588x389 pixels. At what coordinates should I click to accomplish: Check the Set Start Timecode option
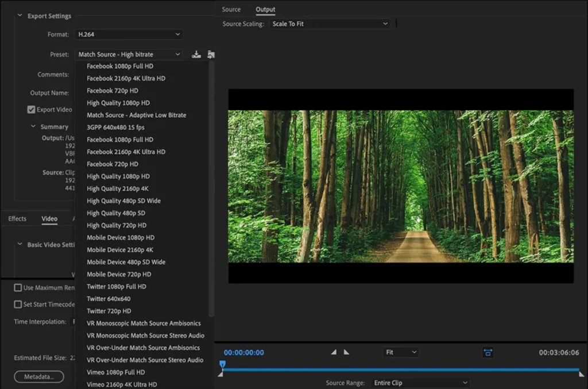(x=18, y=305)
